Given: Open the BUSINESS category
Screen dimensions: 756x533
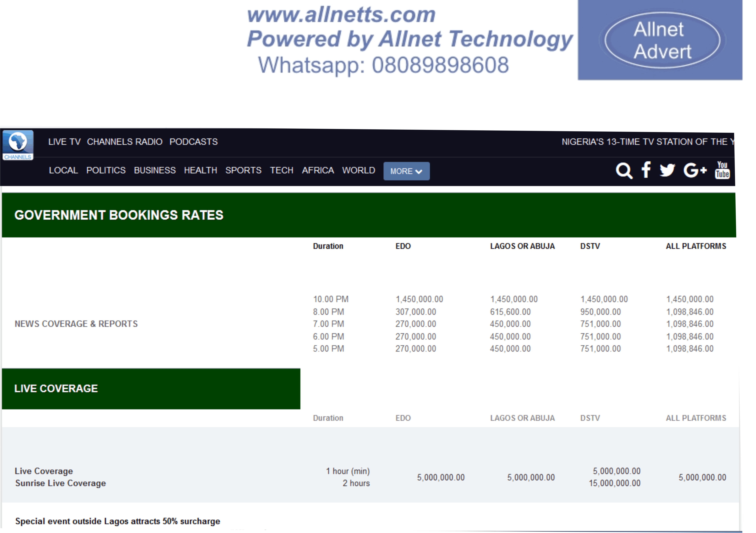Looking at the screenshot, I should [x=155, y=170].
